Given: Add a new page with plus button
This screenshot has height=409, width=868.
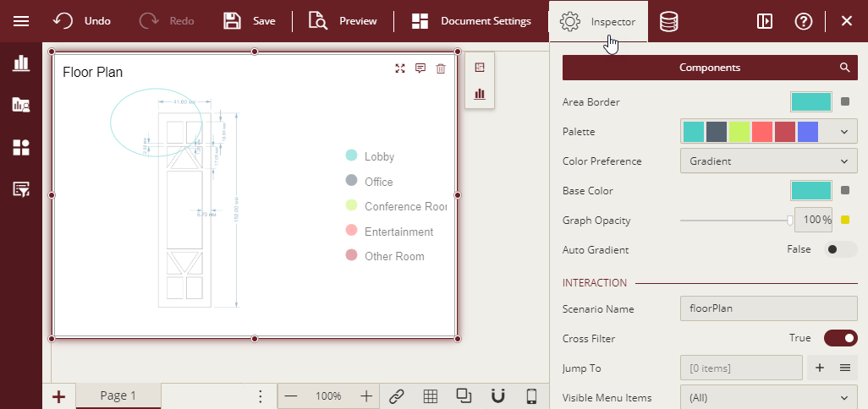Looking at the screenshot, I should tap(58, 396).
